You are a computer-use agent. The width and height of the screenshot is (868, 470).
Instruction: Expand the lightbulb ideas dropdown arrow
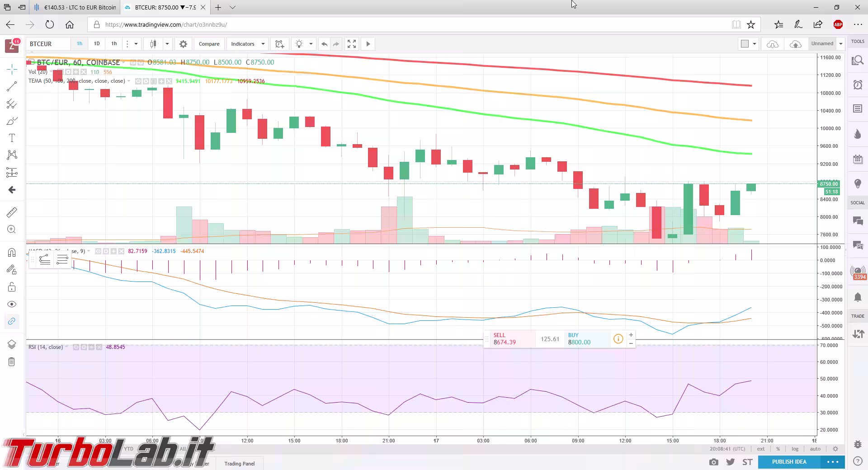click(x=311, y=44)
